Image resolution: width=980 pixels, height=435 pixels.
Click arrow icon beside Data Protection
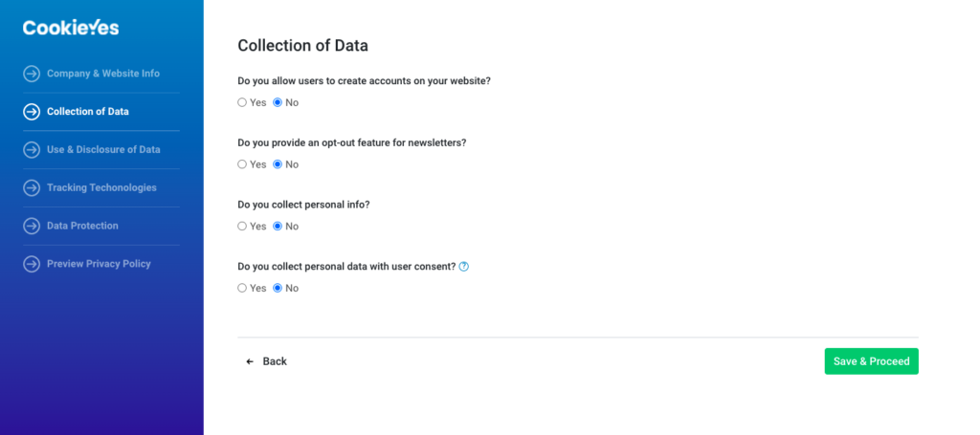(x=32, y=227)
